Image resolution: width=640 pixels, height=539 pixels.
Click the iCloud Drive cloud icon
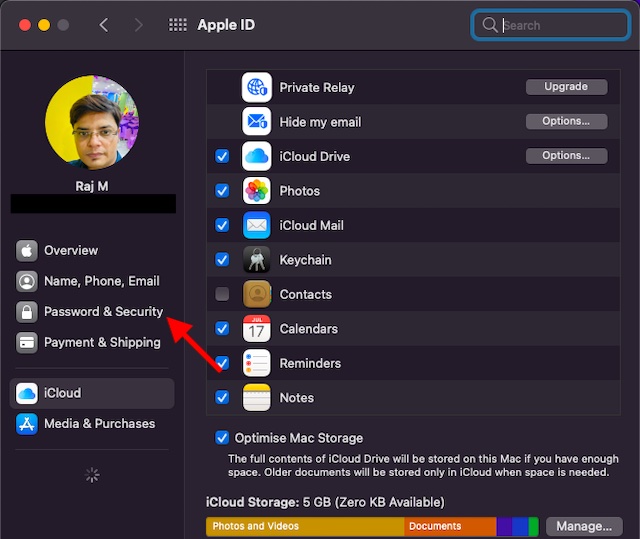pyautogui.click(x=256, y=156)
